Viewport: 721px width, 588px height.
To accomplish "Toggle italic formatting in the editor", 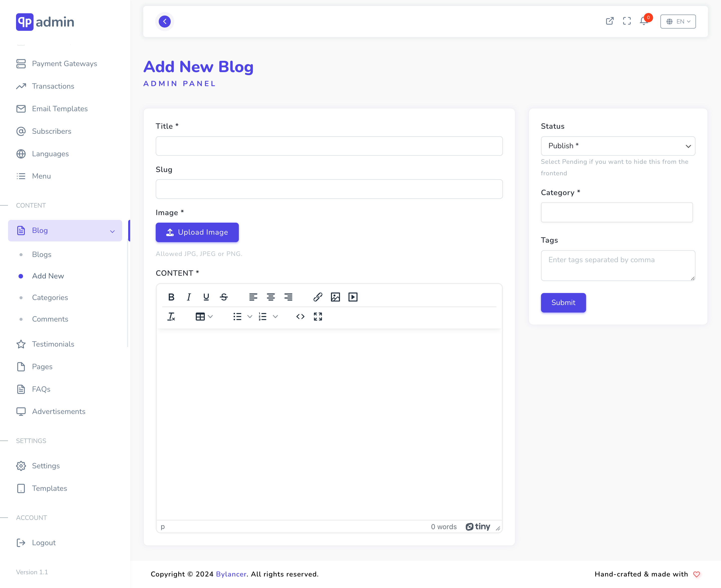I will tap(189, 297).
